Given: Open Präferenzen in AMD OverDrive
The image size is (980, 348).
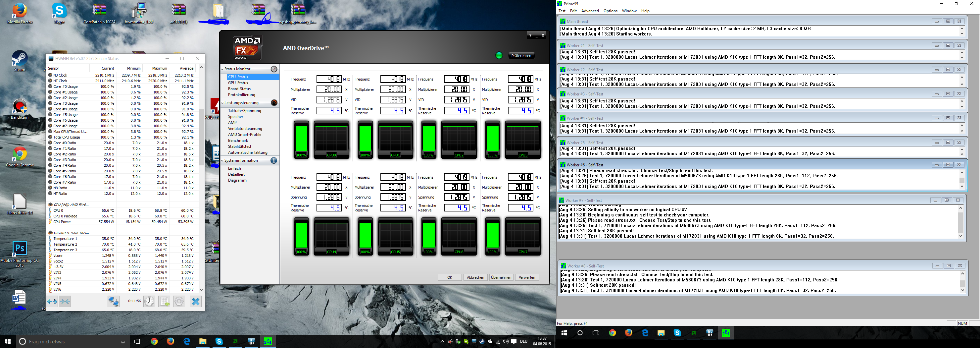Looking at the screenshot, I should [x=521, y=56].
